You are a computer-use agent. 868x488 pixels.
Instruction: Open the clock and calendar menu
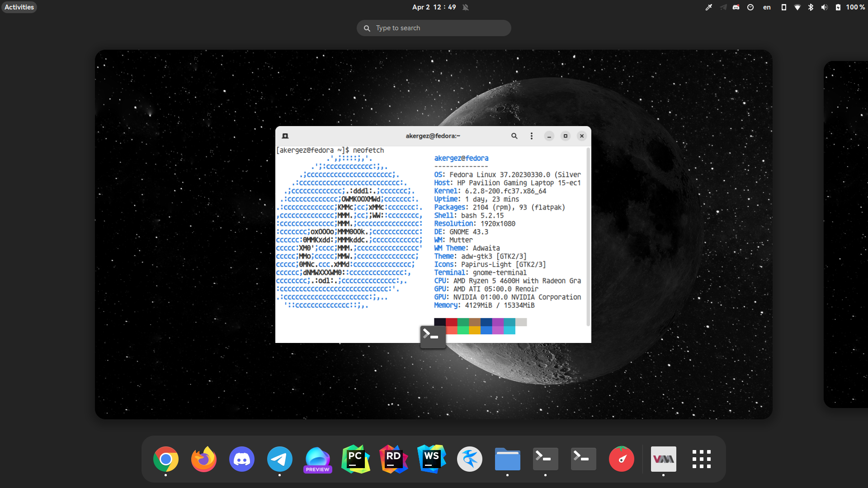click(x=434, y=7)
